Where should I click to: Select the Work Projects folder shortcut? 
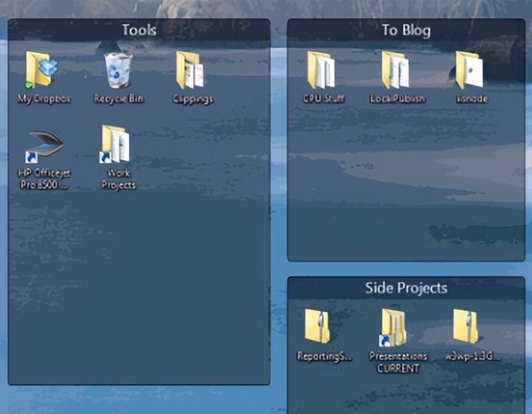point(117,144)
